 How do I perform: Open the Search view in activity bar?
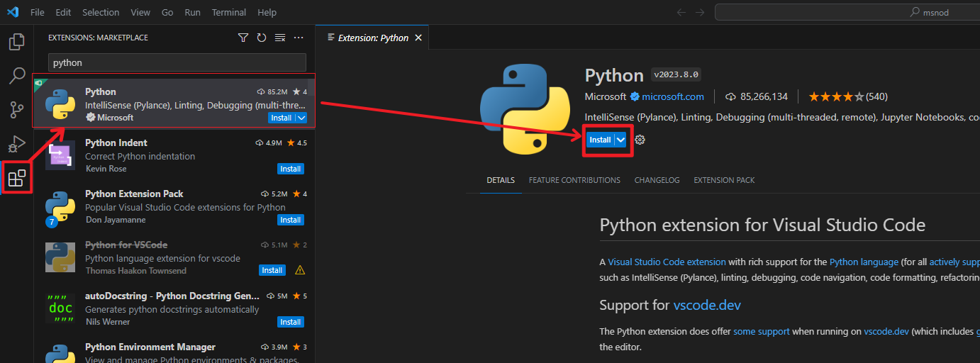coord(16,76)
